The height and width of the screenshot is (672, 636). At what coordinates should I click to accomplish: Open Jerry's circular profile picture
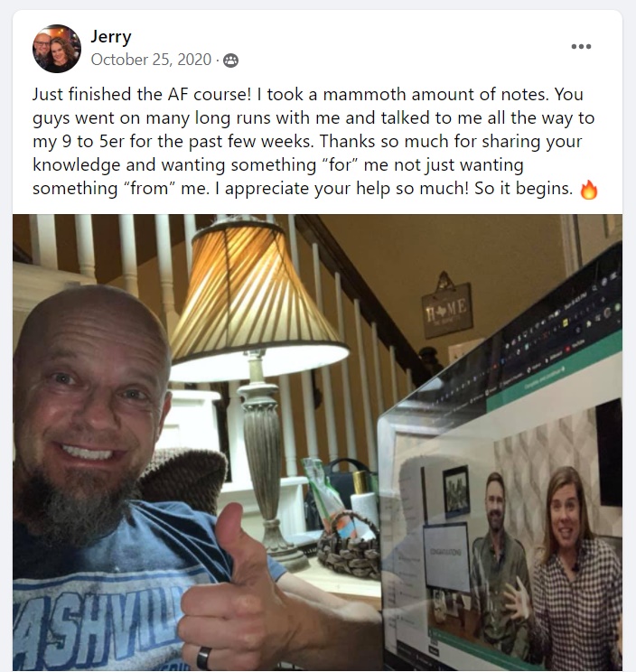pos(57,49)
